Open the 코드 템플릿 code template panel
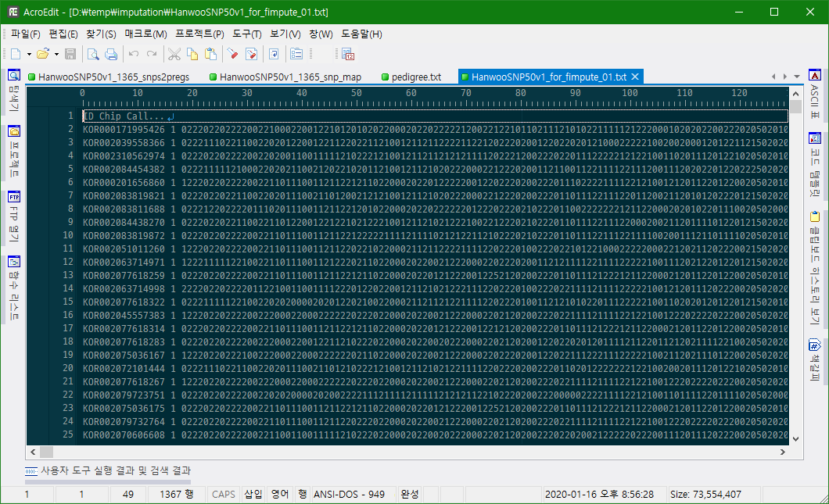 click(x=815, y=164)
